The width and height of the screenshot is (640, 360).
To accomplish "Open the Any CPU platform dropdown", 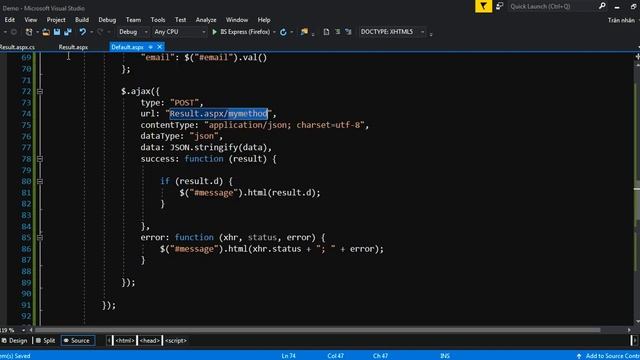I will [179, 32].
